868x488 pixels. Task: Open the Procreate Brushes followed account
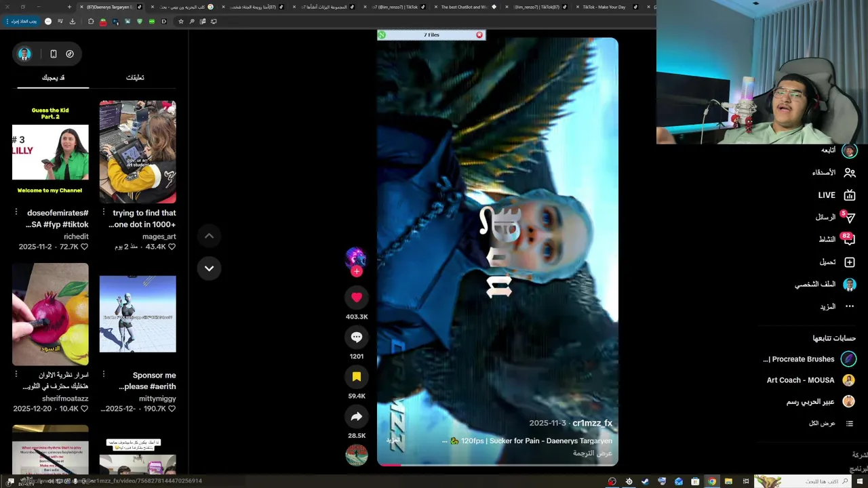[x=810, y=359]
